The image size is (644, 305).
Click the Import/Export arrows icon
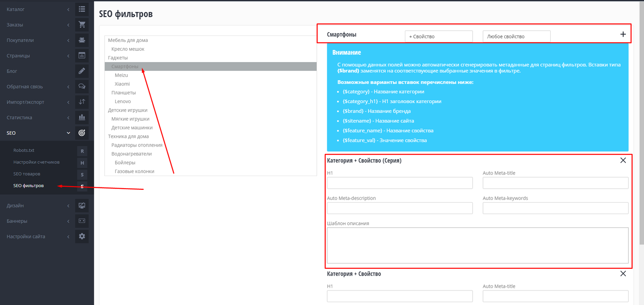point(82,102)
